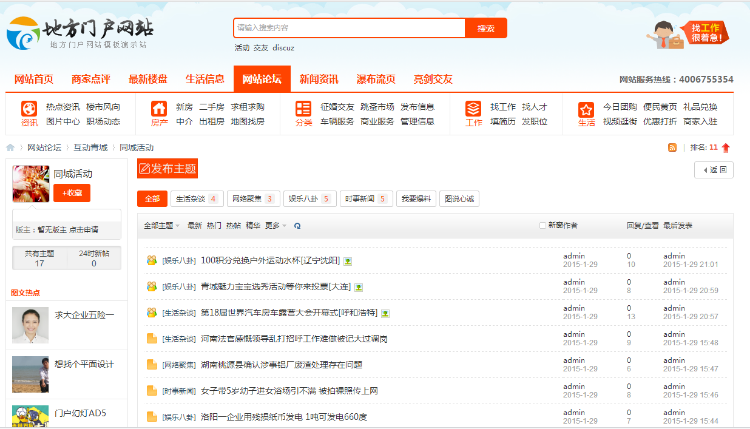Open thumbnail for 求大企业五险一 post

30,325
